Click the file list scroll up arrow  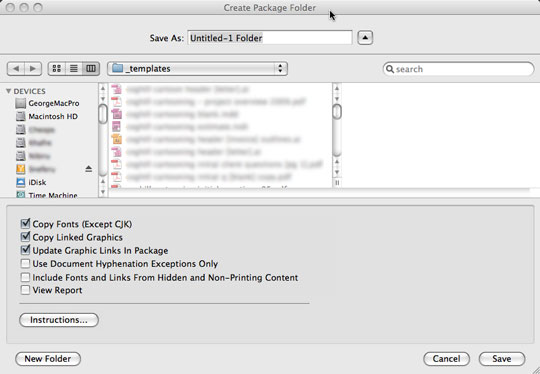[x=337, y=89]
